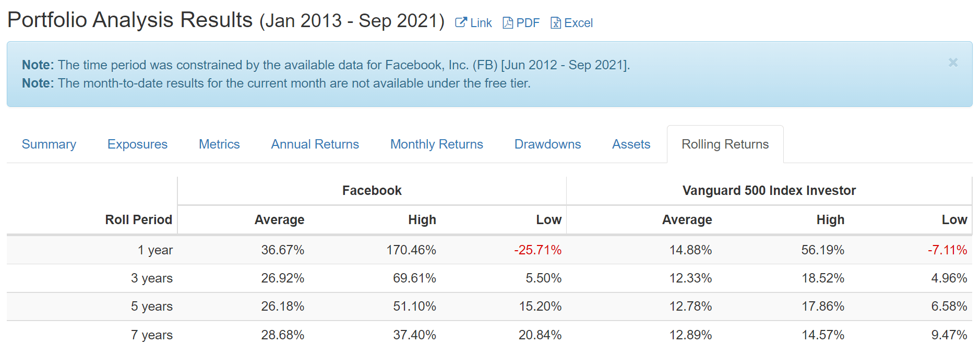The height and width of the screenshot is (356, 980).
Task: Click the Roll Period column header
Action: coord(139,220)
